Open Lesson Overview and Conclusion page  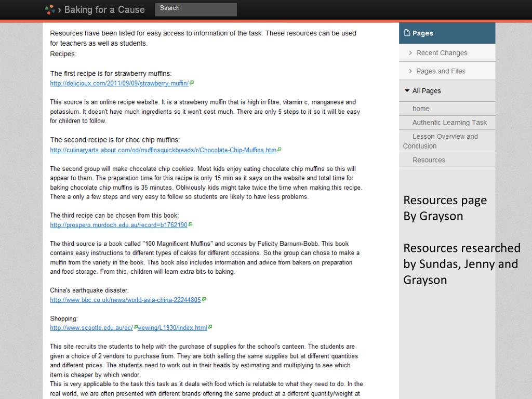tap(441, 141)
